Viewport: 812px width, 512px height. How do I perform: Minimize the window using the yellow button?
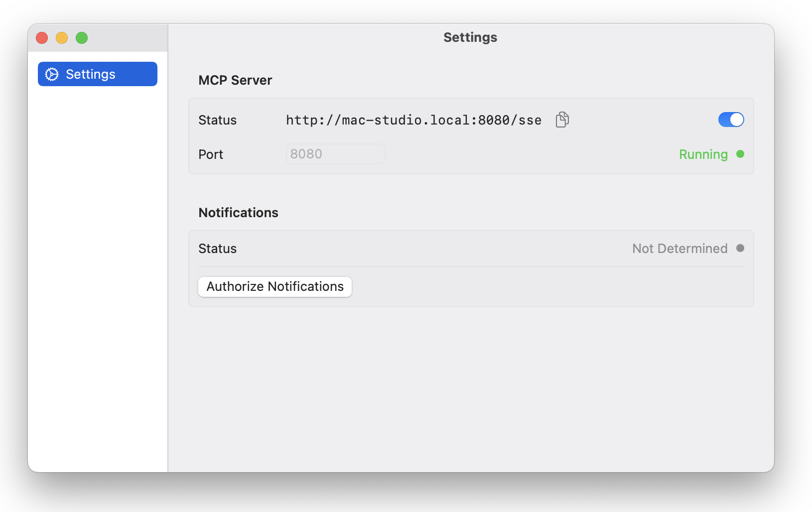coord(62,38)
